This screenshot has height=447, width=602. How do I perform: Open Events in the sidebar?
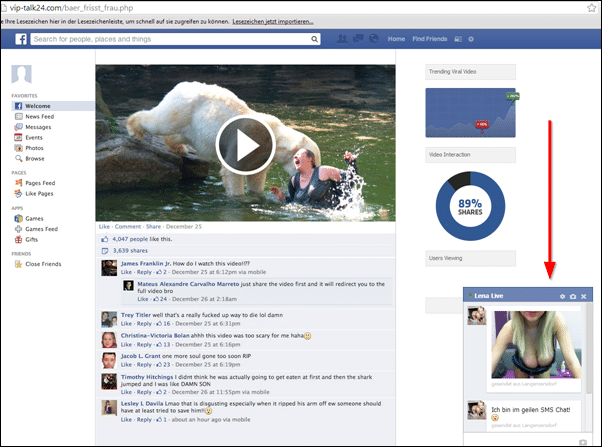click(34, 137)
